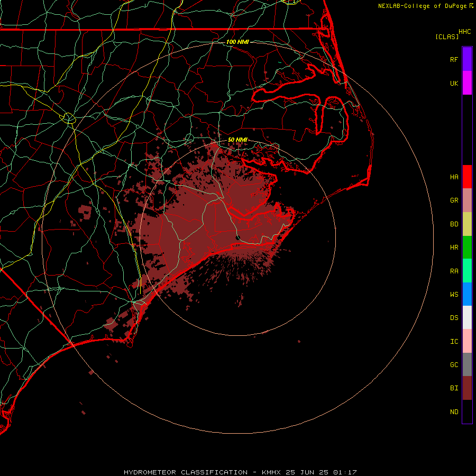
Task: Click the IC legend label
Action: tap(454, 342)
